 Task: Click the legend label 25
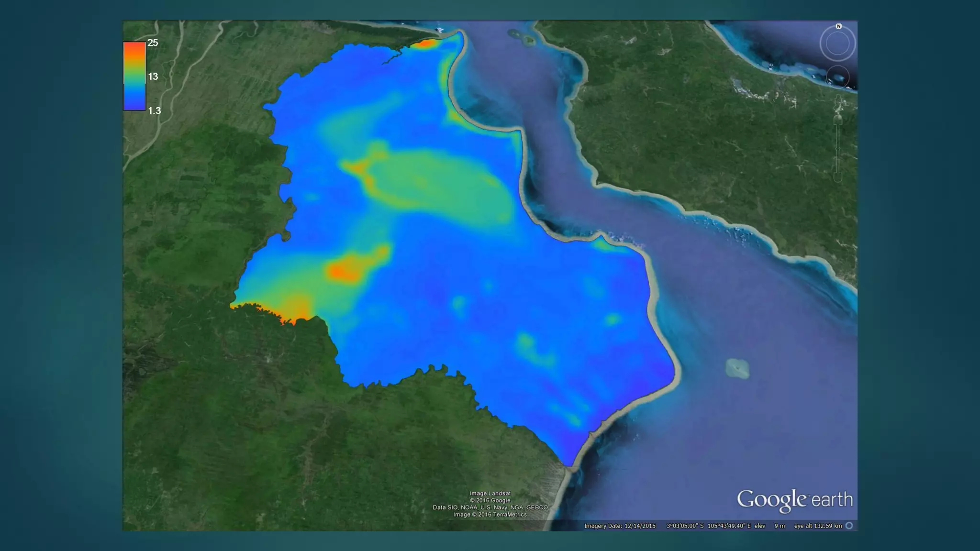click(x=153, y=43)
